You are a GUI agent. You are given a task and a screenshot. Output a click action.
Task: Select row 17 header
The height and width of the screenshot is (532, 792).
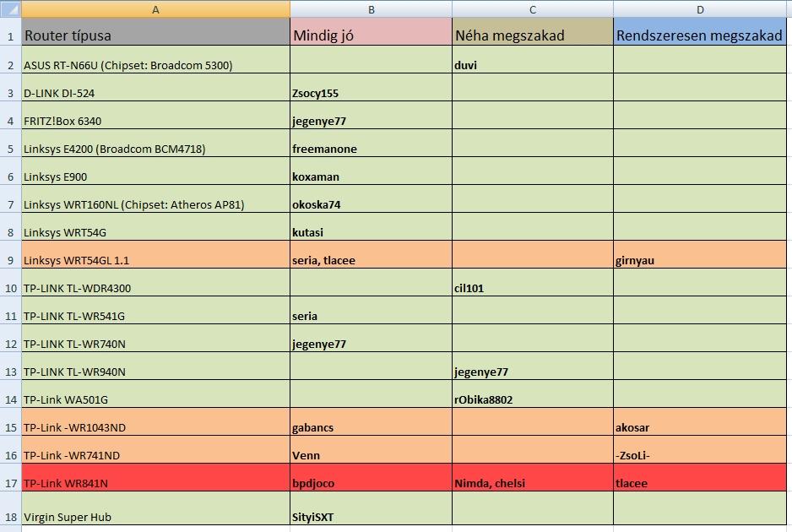[x=11, y=477]
